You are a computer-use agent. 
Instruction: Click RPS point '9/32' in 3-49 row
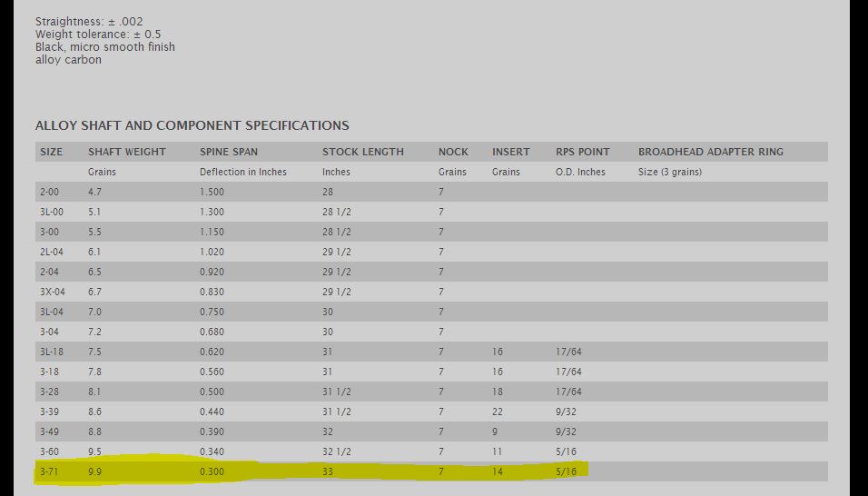coord(566,432)
